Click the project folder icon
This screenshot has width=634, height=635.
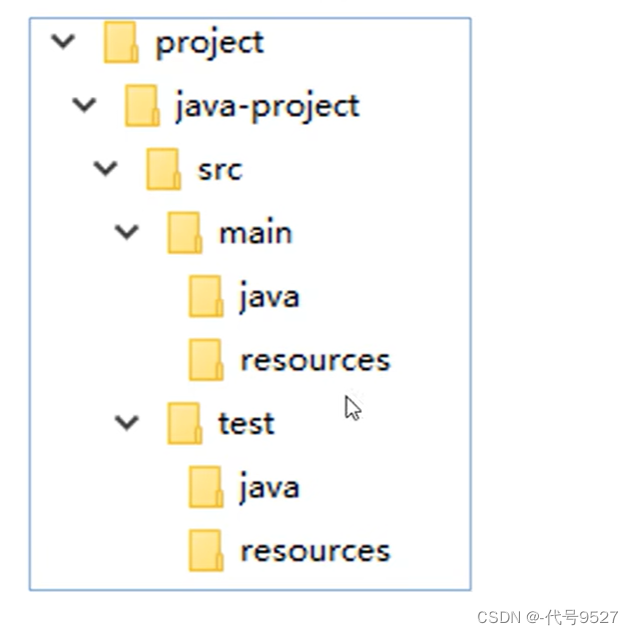(121, 43)
